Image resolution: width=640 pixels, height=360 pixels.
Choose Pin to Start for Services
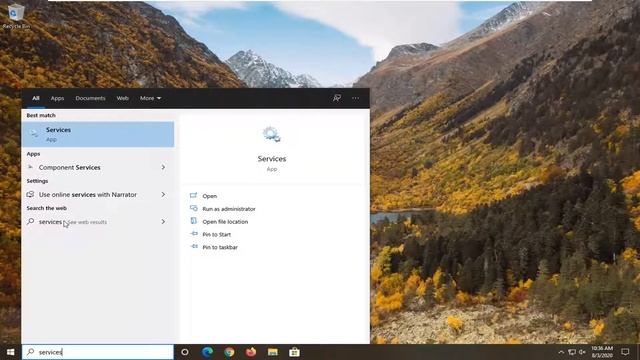pos(216,234)
